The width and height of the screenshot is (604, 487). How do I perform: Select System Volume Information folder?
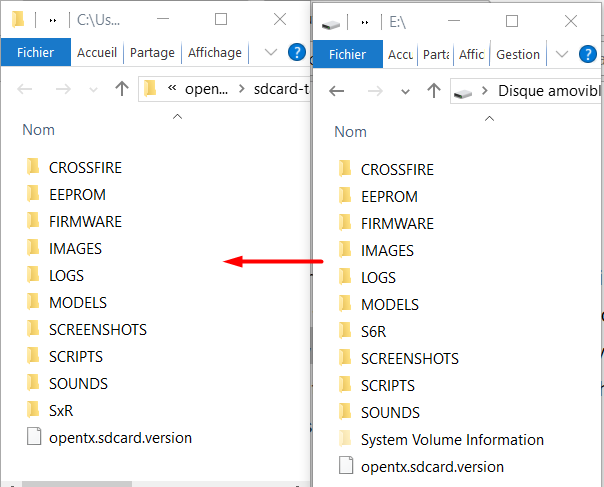(x=452, y=439)
